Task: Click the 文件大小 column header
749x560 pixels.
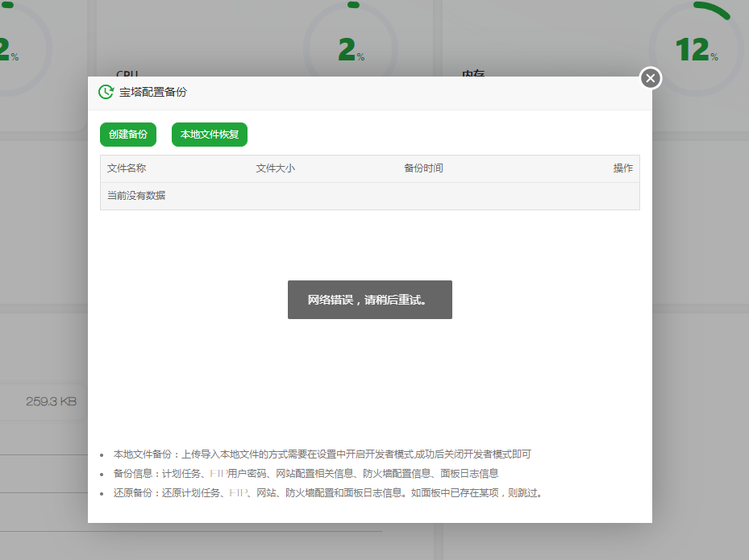Action: pos(275,168)
